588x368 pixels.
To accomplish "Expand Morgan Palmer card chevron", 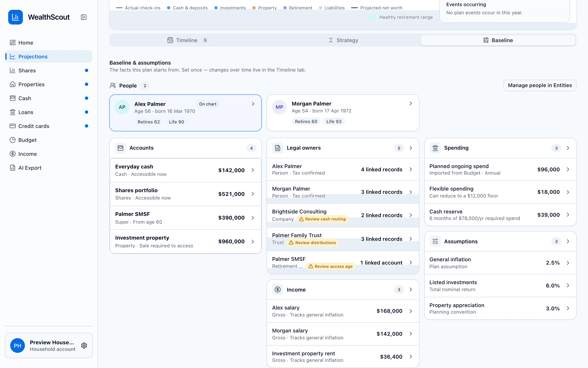I will point(411,103).
